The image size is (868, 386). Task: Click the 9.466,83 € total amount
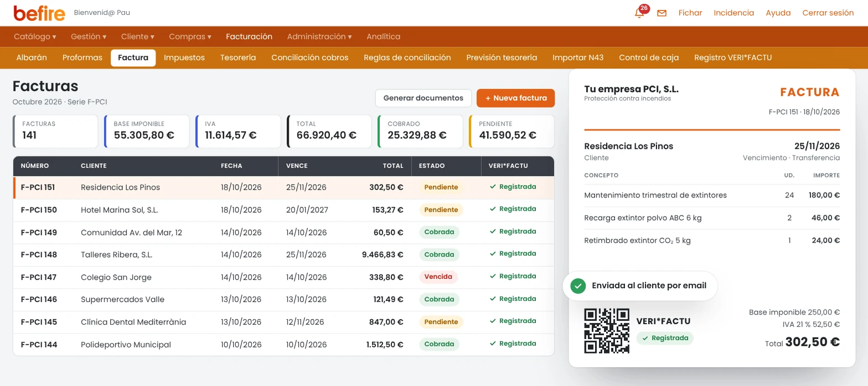(383, 255)
